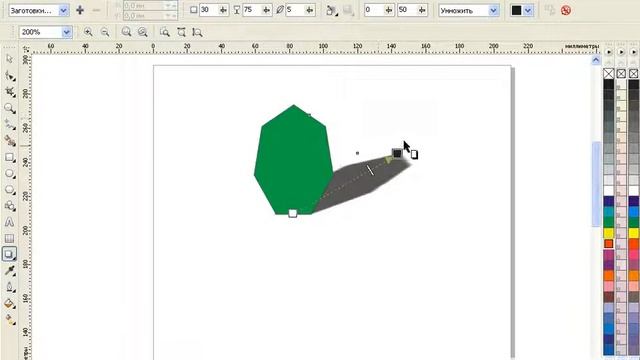This screenshot has width=640, height=360.
Task: Pick dark blue from the first palette
Action: pyautogui.click(x=609, y=201)
